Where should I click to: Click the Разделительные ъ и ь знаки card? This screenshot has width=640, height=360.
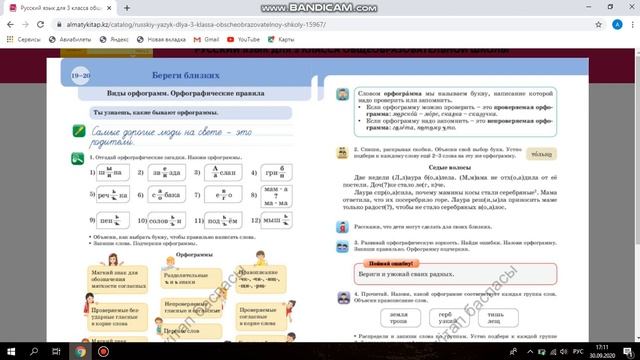click(x=191, y=278)
